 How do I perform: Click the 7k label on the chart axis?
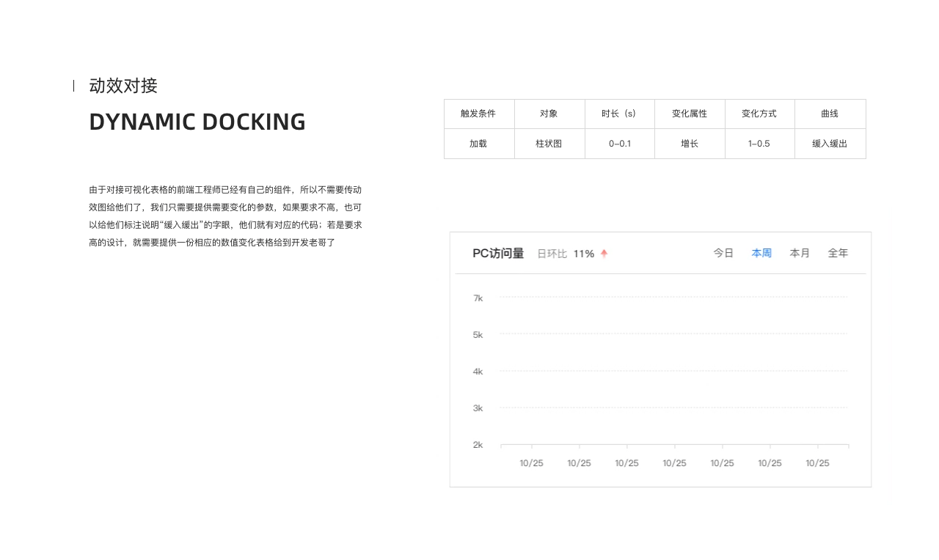coord(478,298)
